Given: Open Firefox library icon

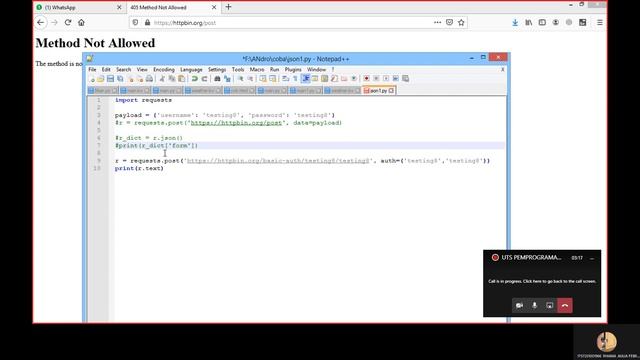Looking at the screenshot, I should point(529,23).
